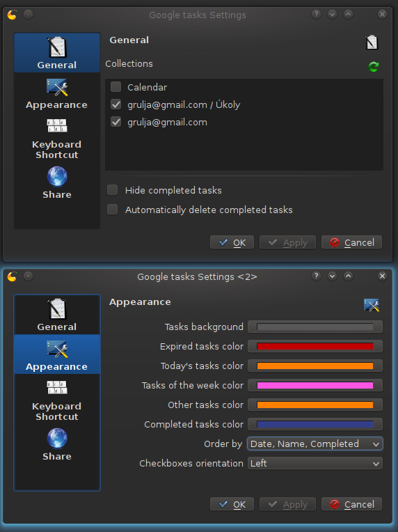Image resolution: width=398 pixels, height=532 pixels.
Task: Click the Keyboard Shortcut icon in Settings <2> sidebar
Action: 57,387
